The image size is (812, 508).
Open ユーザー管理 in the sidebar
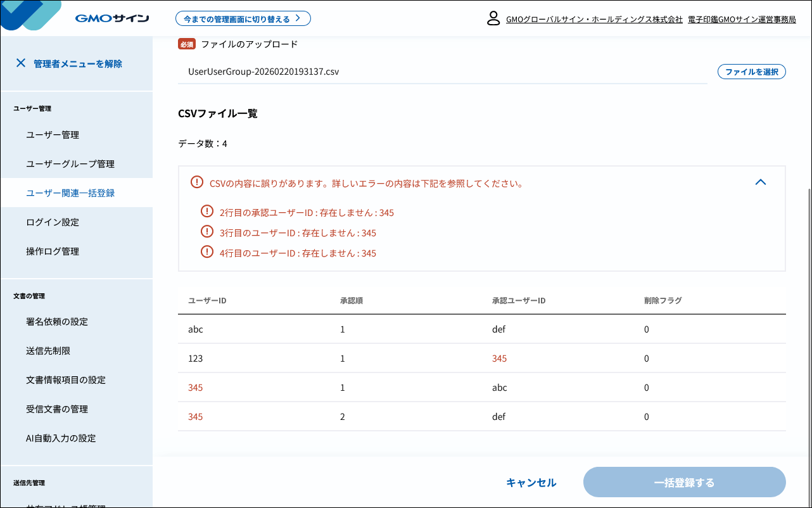53,135
